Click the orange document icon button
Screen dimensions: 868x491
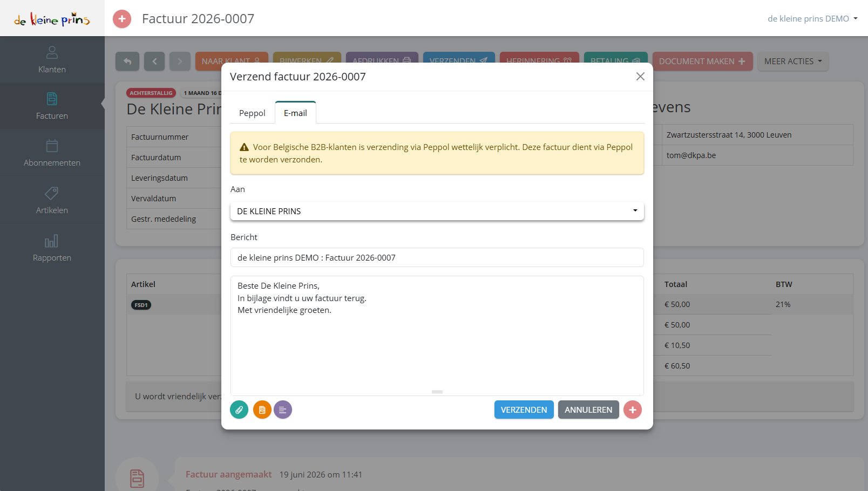pos(262,410)
